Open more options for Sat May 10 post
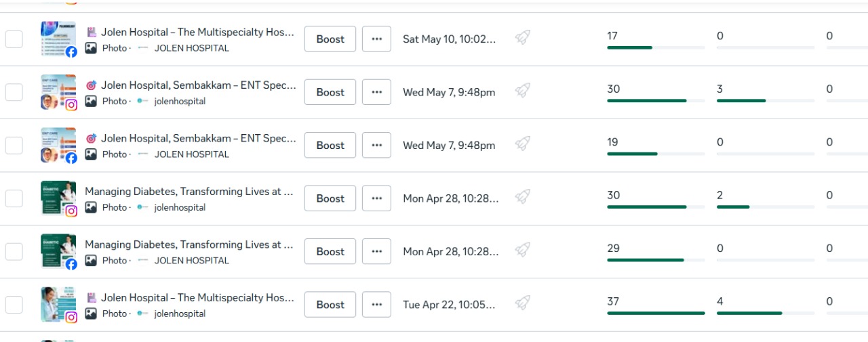Image resolution: width=868 pixels, height=342 pixels. (376, 39)
